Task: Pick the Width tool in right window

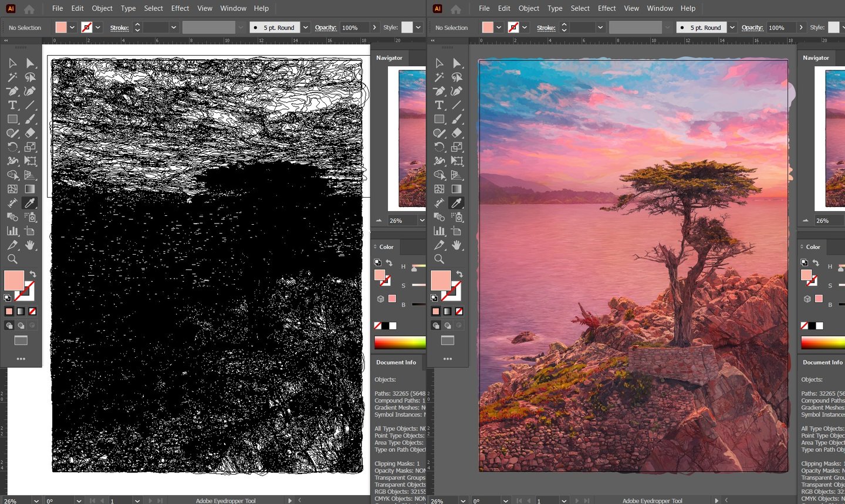Action: (x=439, y=161)
